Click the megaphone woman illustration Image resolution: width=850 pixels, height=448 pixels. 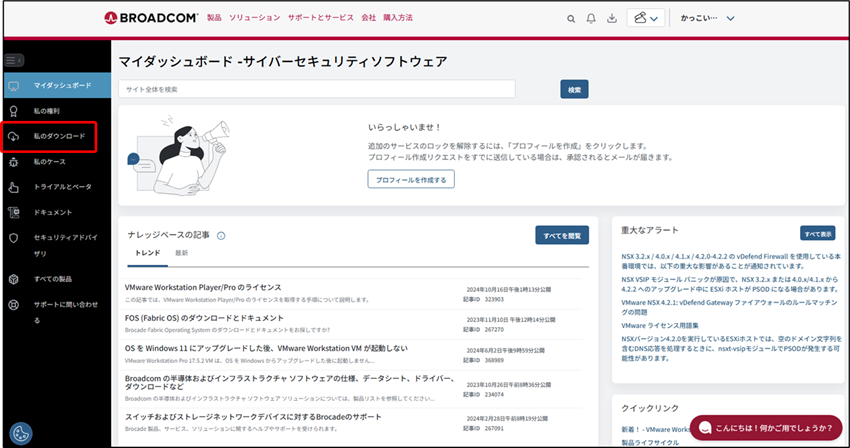pyautogui.click(x=178, y=155)
